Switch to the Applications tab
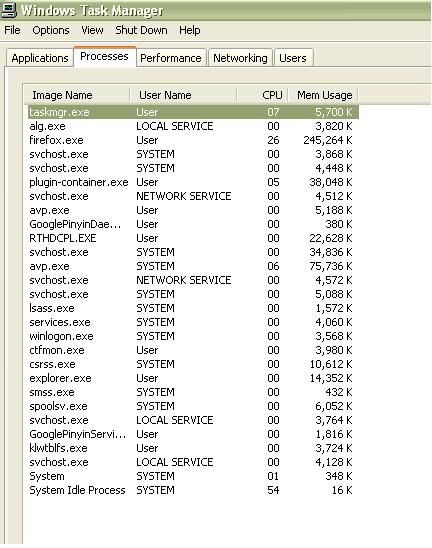 tap(40, 58)
